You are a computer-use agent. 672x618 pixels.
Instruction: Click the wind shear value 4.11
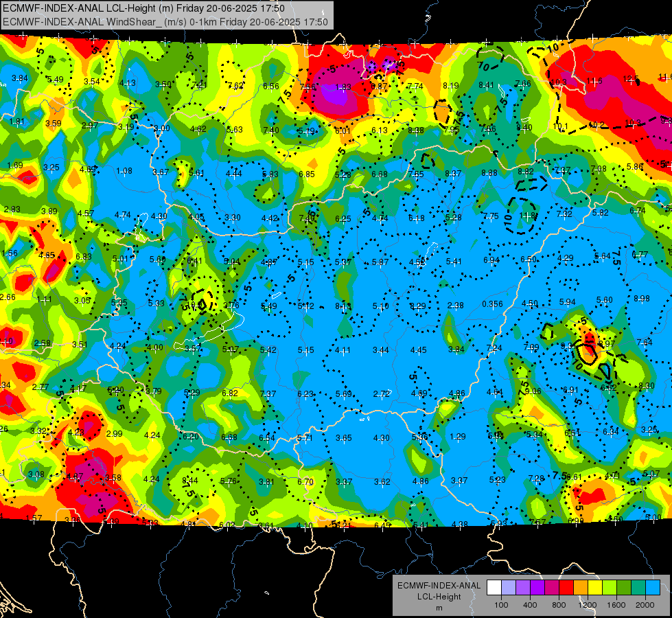point(343,350)
